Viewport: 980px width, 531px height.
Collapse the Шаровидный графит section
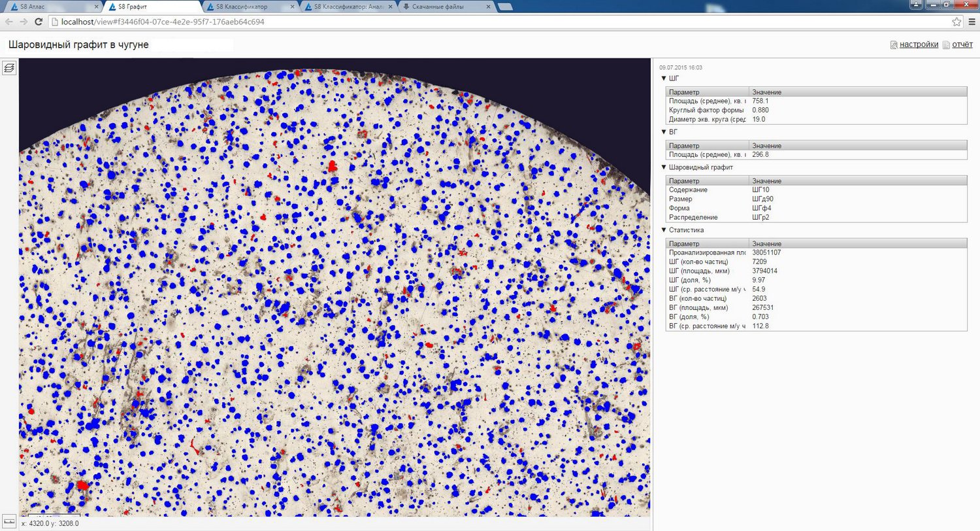point(664,167)
